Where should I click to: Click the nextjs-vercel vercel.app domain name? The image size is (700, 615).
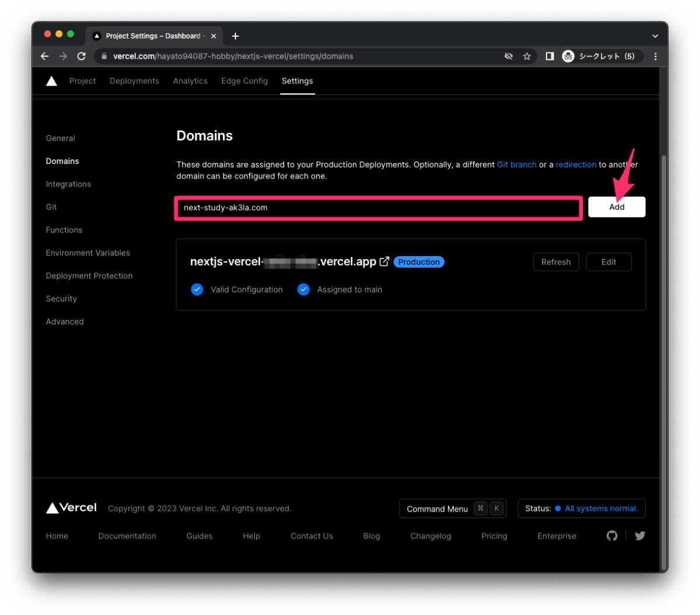click(x=283, y=262)
